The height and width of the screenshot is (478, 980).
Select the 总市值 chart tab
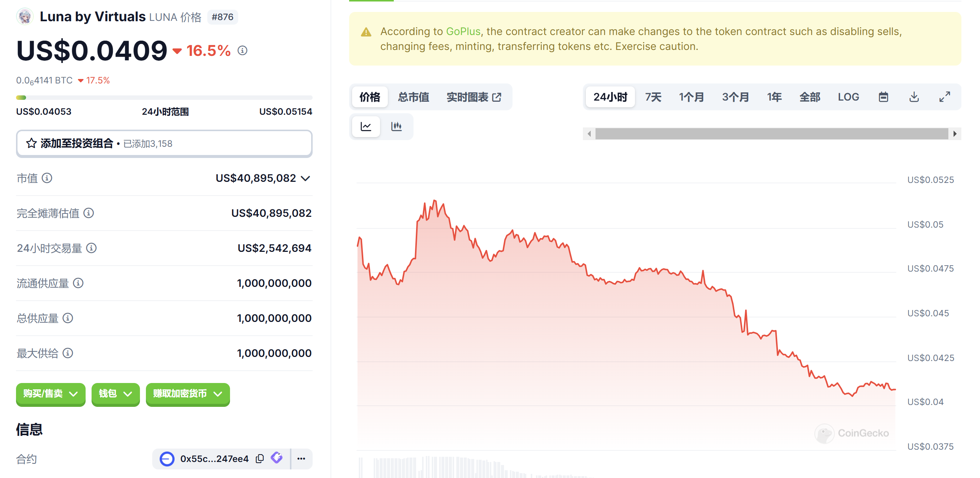pyautogui.click(x=414, y=97)
